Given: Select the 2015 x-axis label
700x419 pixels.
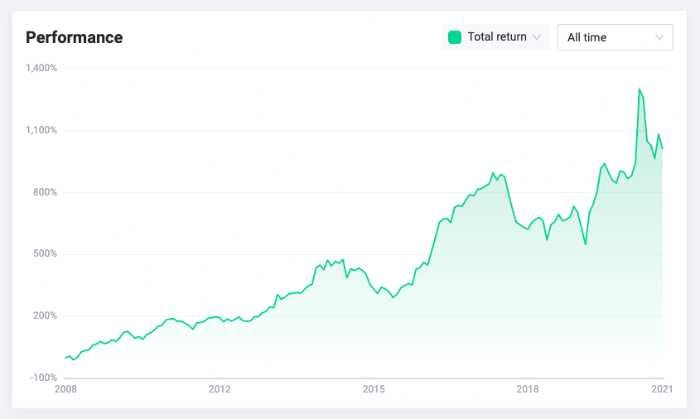Looking at the screenshot, I should pos(374,389).
